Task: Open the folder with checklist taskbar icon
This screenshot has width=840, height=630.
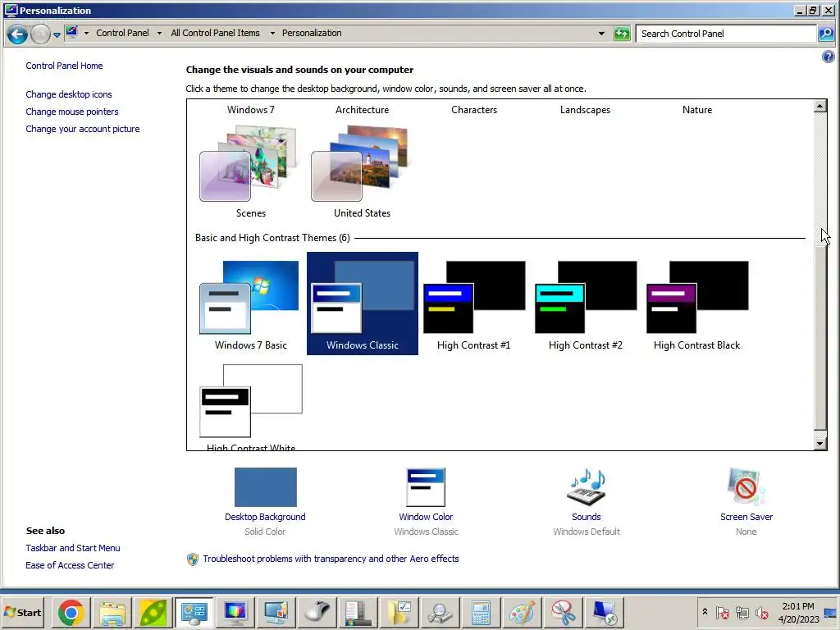Action: pyautogui.click(x=399, y=612)
